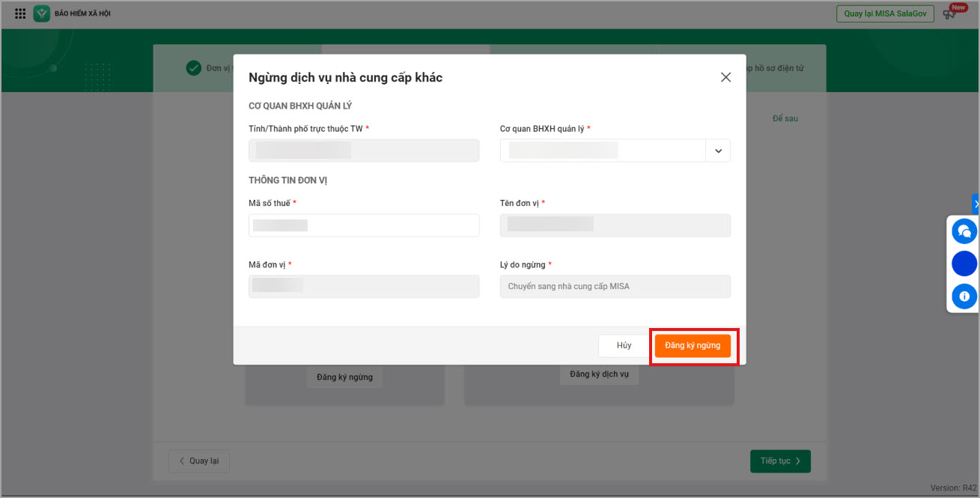Expand the Cơ quan BHXH quản lý dropdown
Viewport: 980px width, 498px height.
pyautogui.click(x=718, y=151)
